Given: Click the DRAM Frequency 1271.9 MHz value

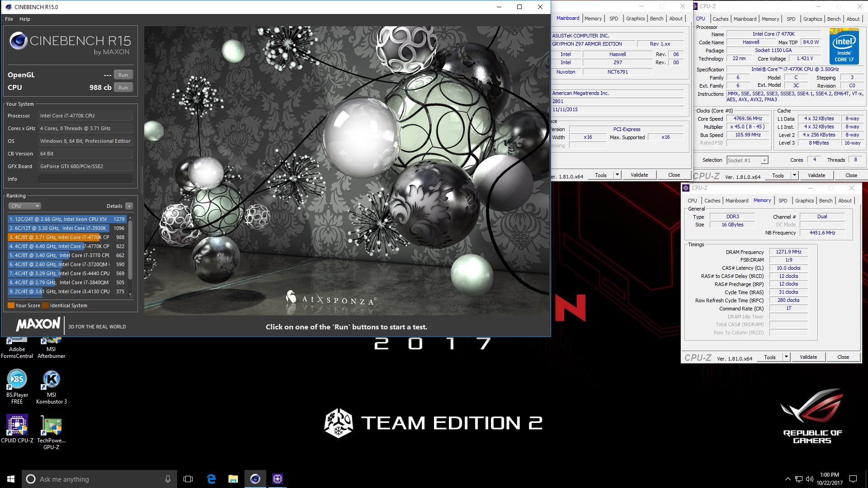Looking at the screenshot, I should 788,252.
